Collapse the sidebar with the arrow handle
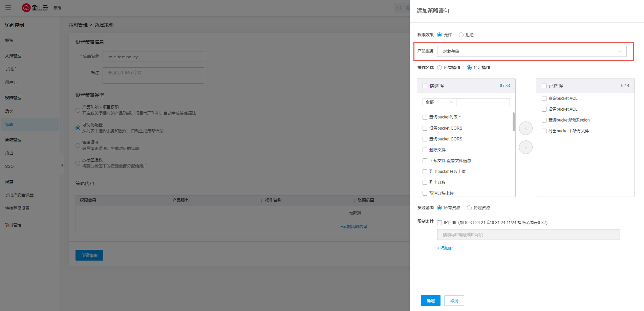Viewport: 644px width, 311px height. click(62, 165)
